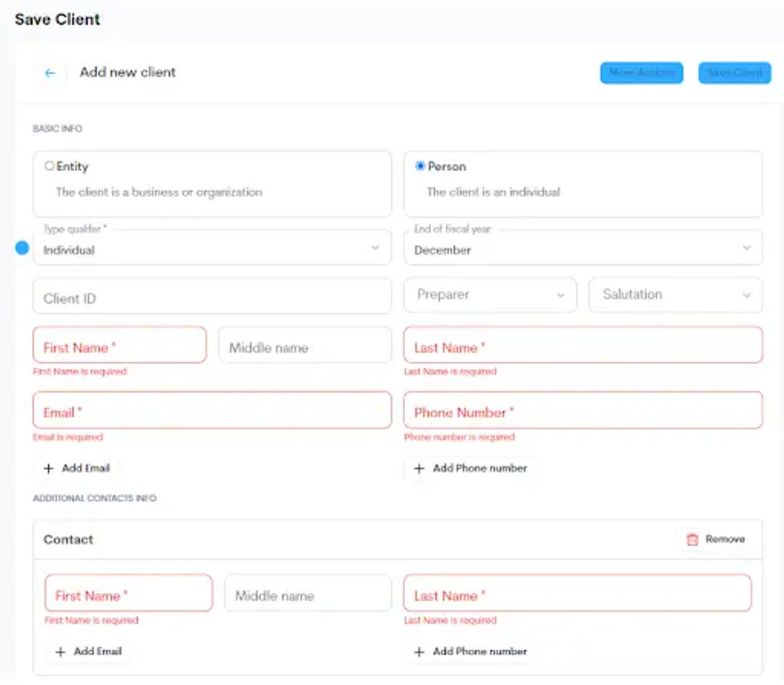Click the BASIC INFO section label
This screenshot has width=784, height=685.
[57, 129]
